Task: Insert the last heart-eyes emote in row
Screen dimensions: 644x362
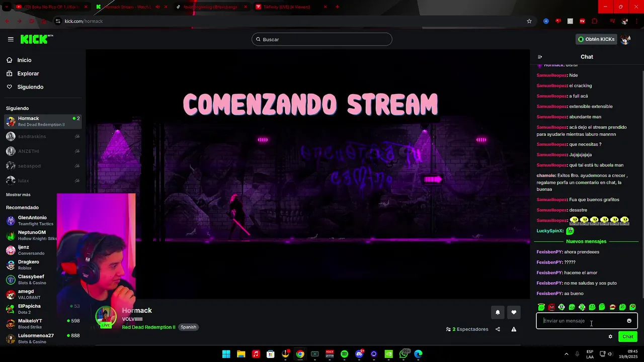Action: (632, 307)
